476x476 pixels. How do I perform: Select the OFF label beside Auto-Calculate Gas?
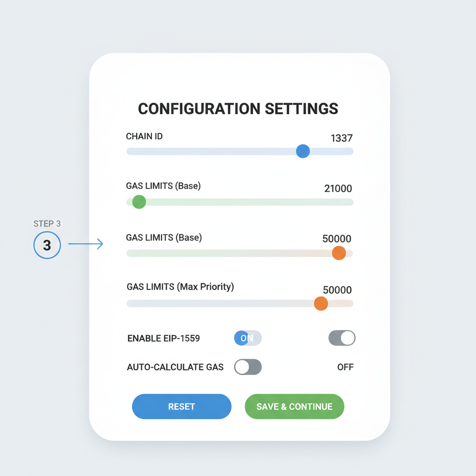point(345,367)
